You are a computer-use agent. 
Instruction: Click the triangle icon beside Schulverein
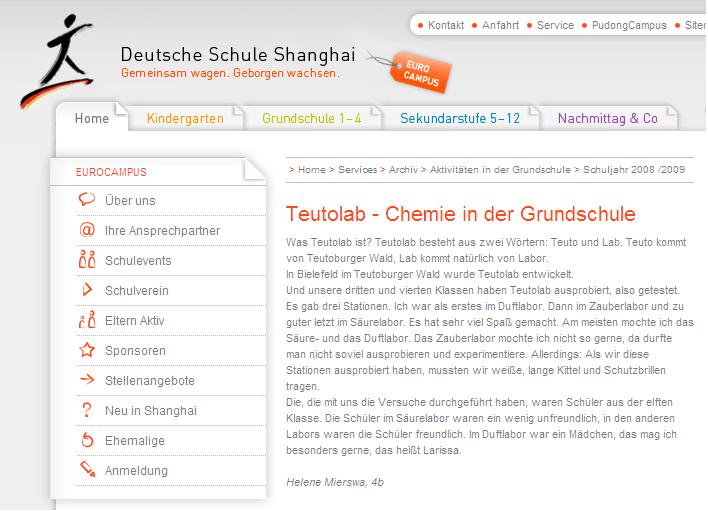click(x=87, y=289)
